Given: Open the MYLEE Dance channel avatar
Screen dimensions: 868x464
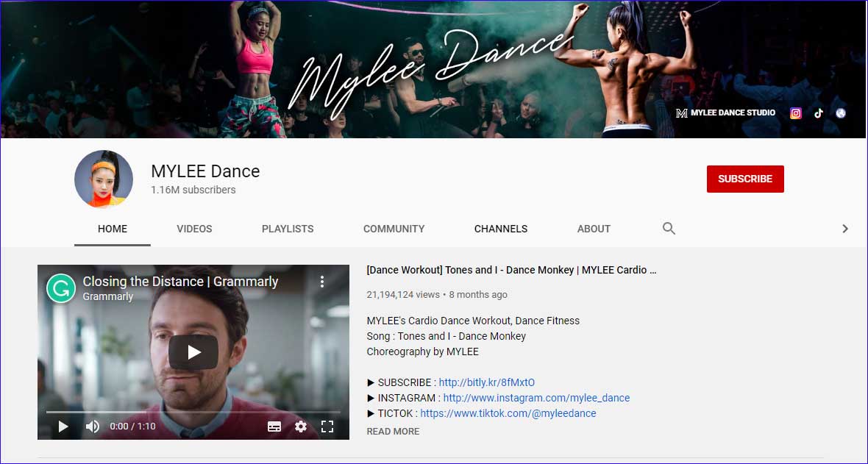Looking at the screenshot, I should [104, 179].
